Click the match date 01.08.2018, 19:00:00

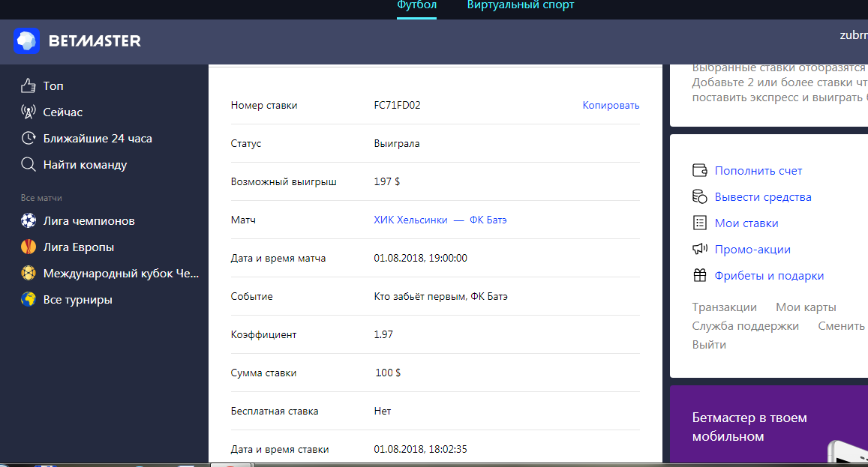point(420,258)
